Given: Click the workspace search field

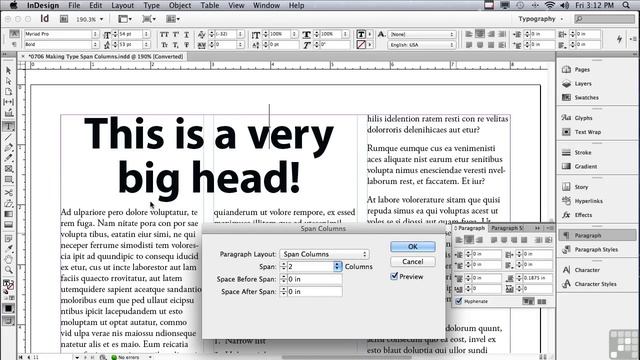Looking at the screenshot, I should tap(605, 19).
